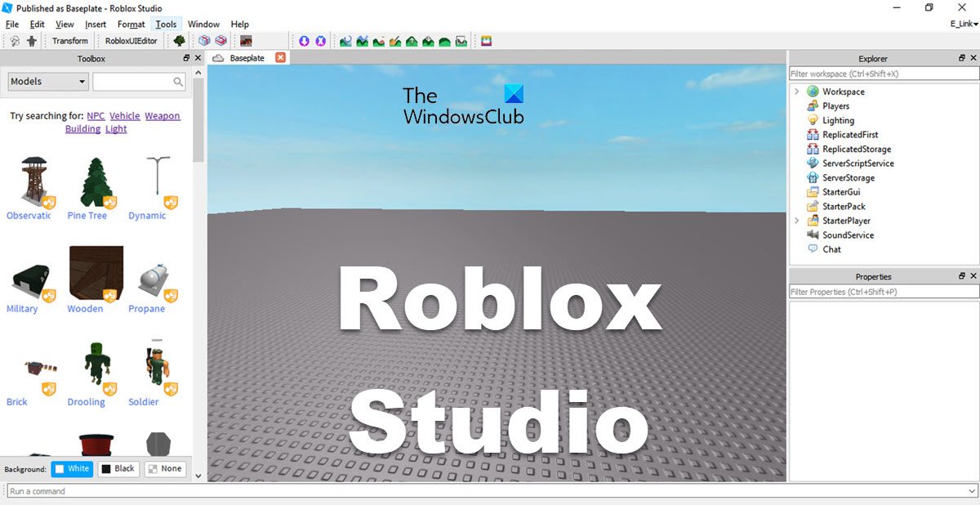
Task: Open the Tools menu
Action: [x=166, y=24]
